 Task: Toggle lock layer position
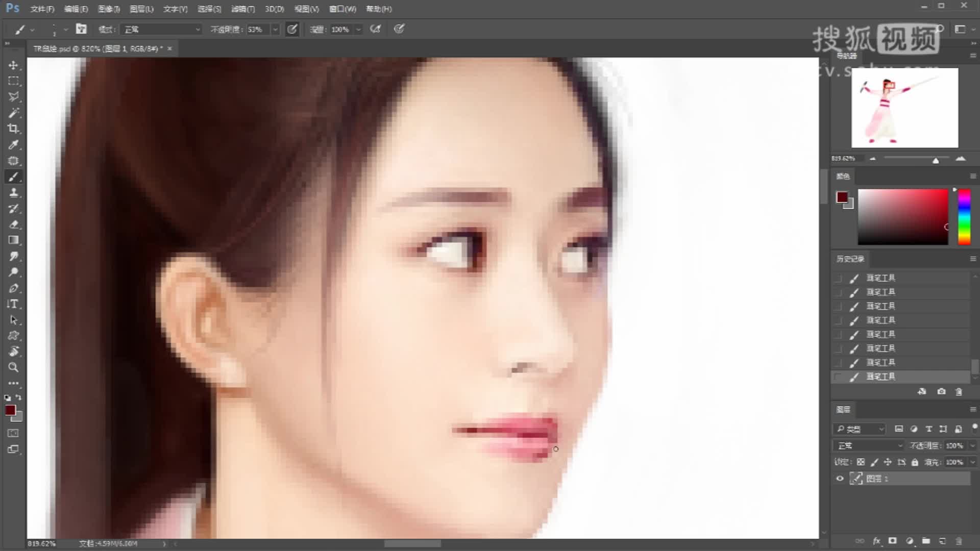click(888, 462)
